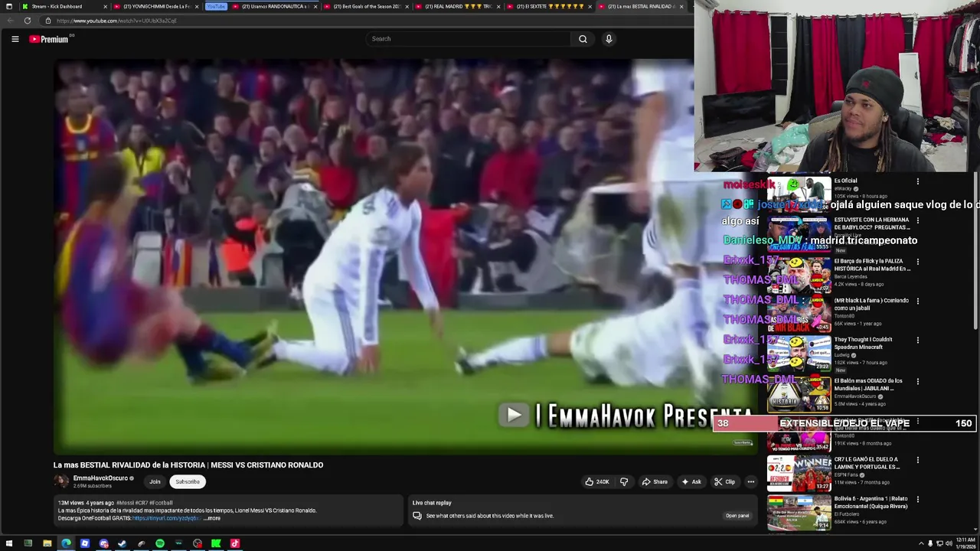Switch to El SEXTETE tab
980x551 pixels.
coord(549,6)
